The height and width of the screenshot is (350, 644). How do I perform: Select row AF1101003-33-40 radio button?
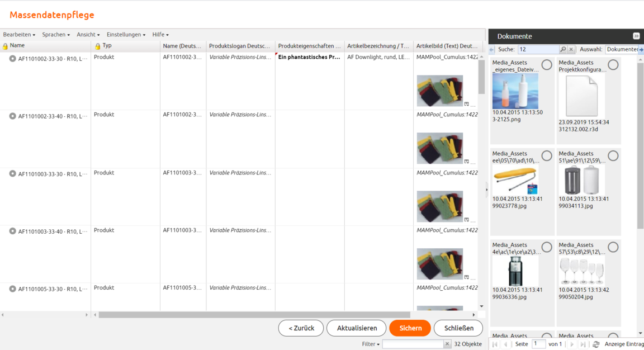point(13,231)
